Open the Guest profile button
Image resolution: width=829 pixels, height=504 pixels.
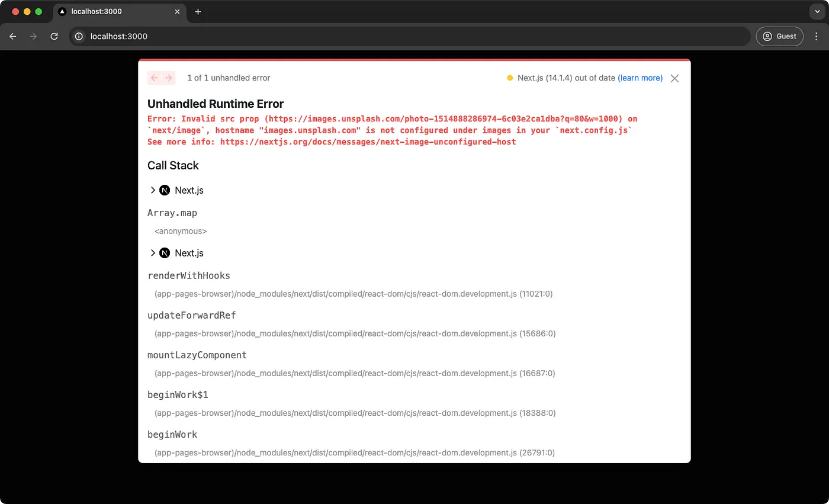(779, 36)
